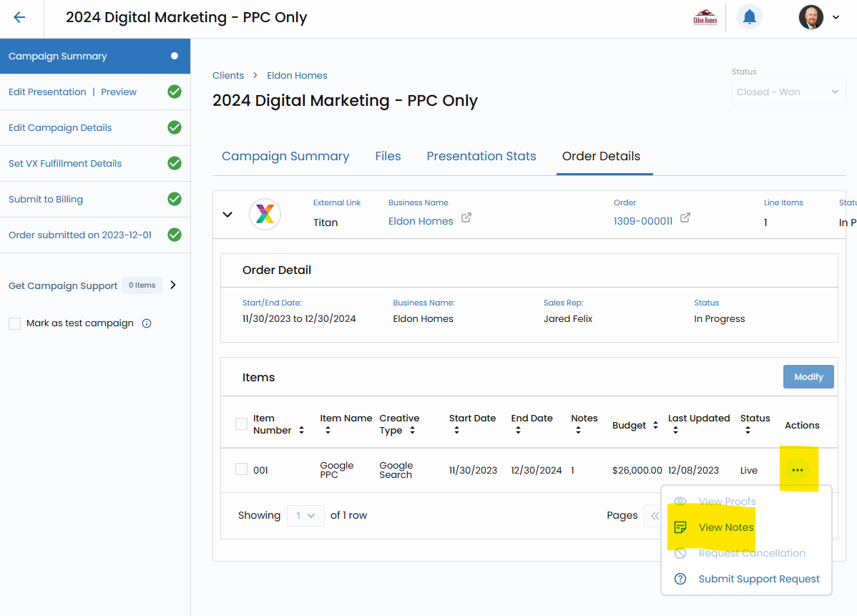
Task: Click the three-dot Actions icon
Action: pyautogui.click(x=798, y=470)
